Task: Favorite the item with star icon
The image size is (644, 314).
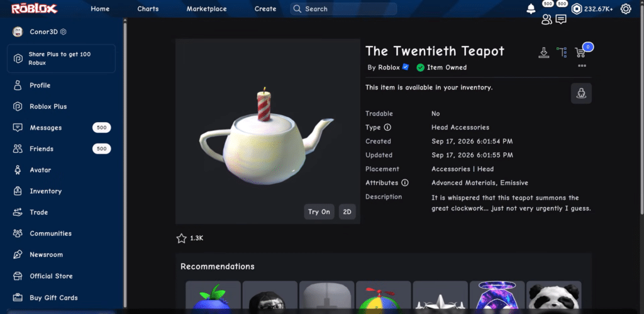Action: coord(181,238)
